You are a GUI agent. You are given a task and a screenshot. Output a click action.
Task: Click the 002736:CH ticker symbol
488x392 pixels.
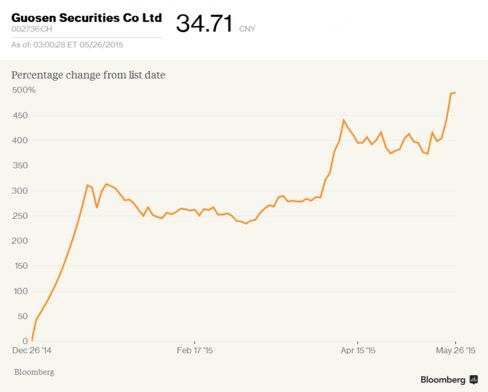32,29
